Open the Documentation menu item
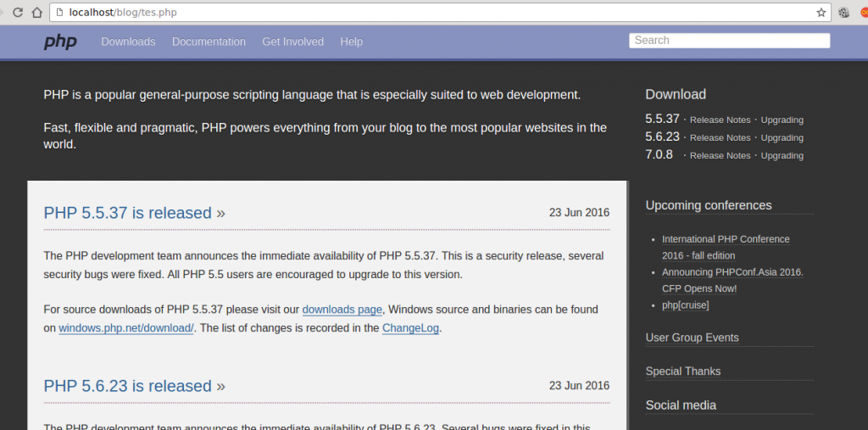 coord(209,42)
